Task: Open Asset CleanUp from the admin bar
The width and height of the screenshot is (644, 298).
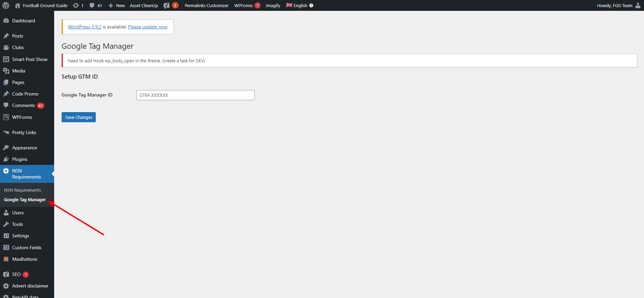Action: coord(144,5)
